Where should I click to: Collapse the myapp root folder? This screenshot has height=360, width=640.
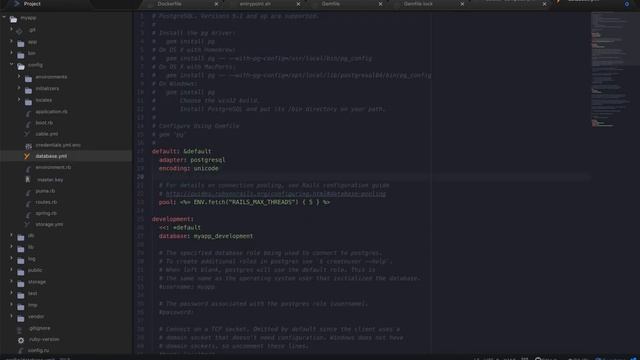tap(4, 18)
